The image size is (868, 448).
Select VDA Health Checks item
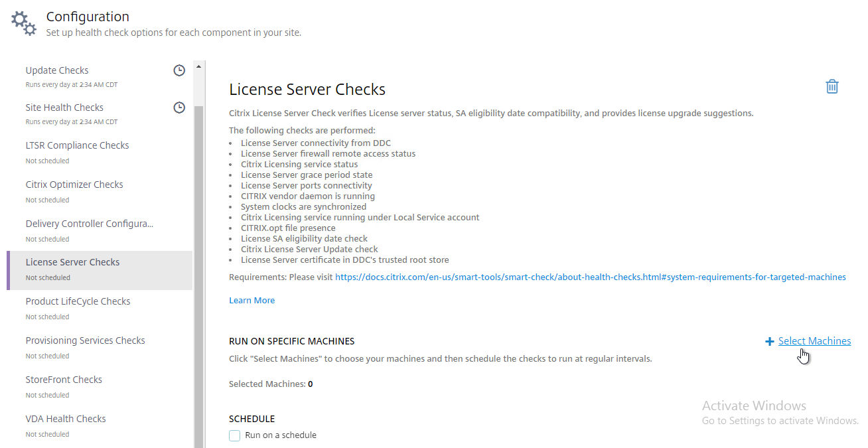point(100,426)
